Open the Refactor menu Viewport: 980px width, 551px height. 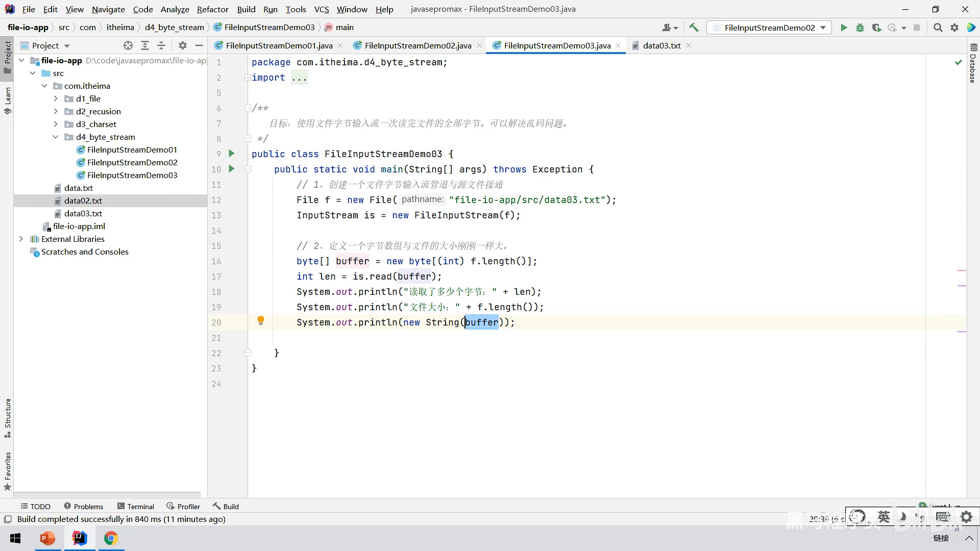[212, 9]
